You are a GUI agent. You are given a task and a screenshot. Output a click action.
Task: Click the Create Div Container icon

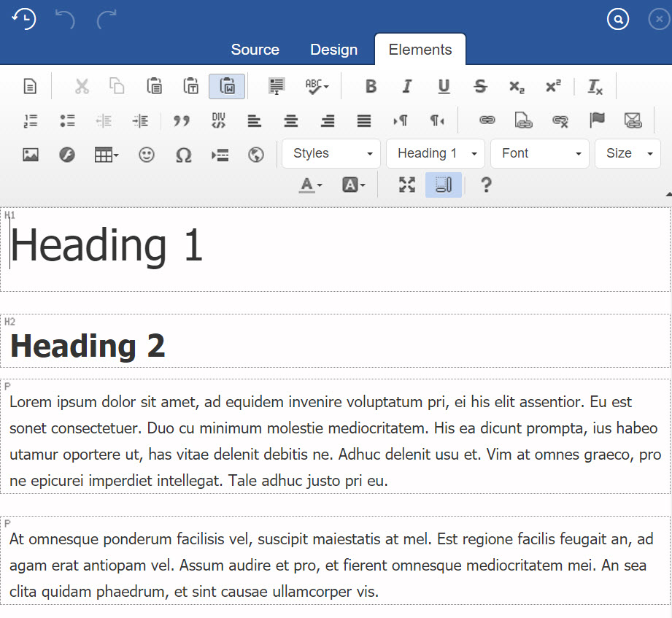click(219, 120)
